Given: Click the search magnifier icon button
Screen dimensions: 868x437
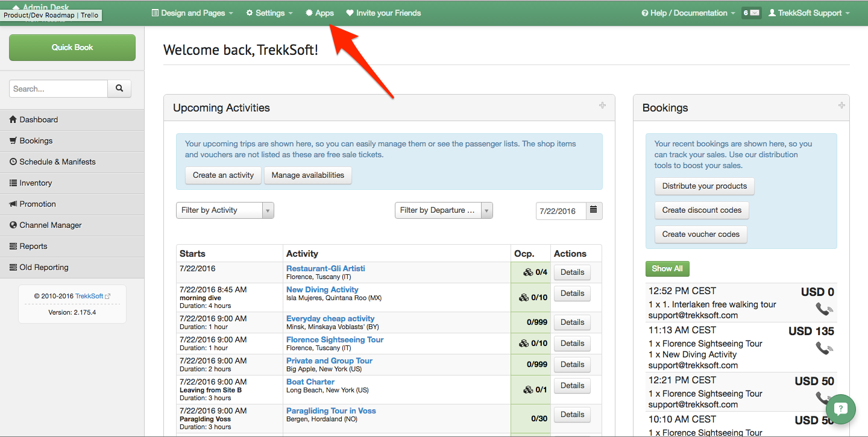Looking at the screenshot, I should click(119, 89).
